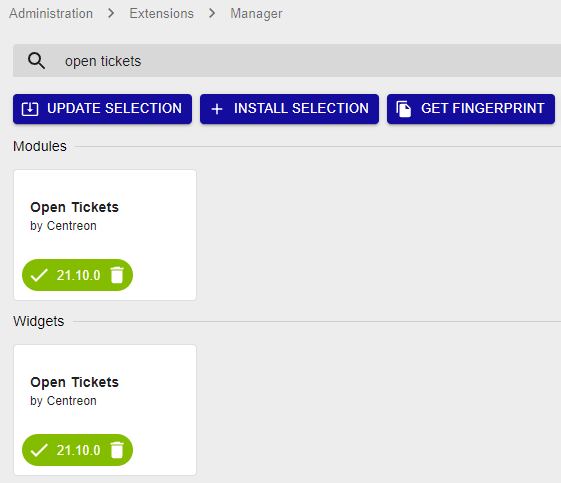
Task: Click the INSTALL SELECTION button
Action: 289,109
